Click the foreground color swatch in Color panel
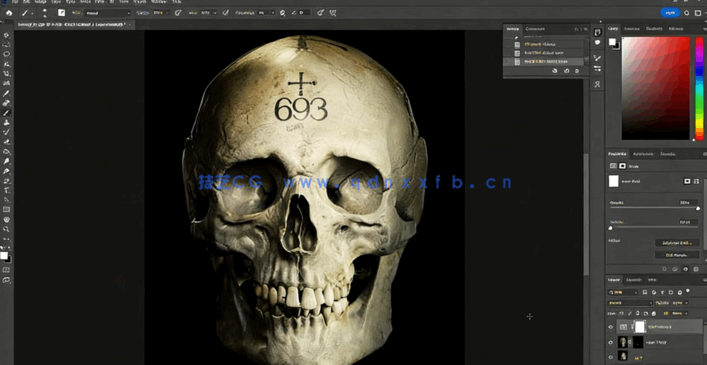 [x=612, y=42]
